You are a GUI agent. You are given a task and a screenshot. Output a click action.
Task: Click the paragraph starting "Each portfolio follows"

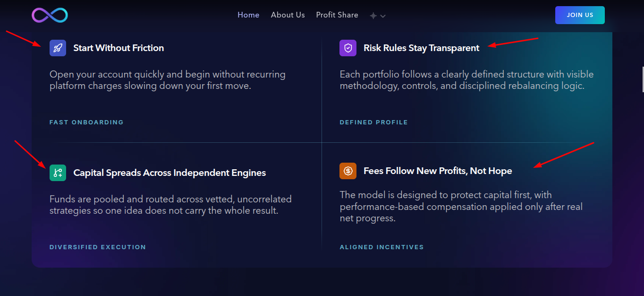pyautogui.click(x=466, y=80)
